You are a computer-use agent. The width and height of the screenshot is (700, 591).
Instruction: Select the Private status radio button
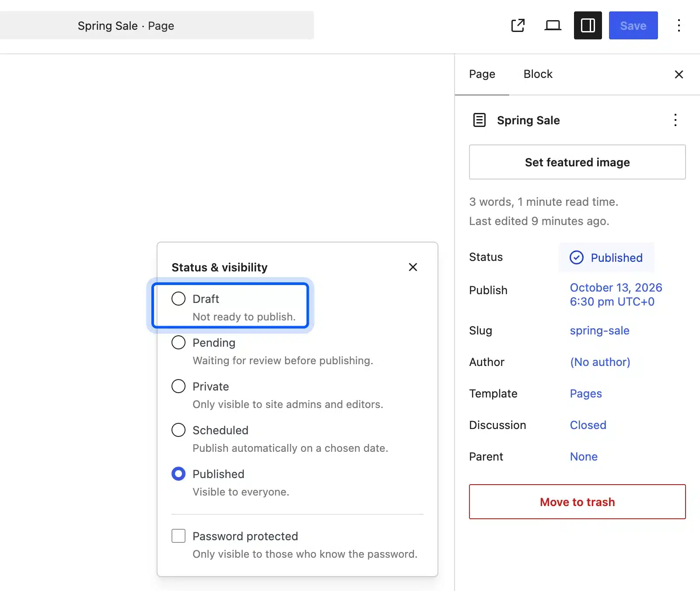click(x=178, y=386)
